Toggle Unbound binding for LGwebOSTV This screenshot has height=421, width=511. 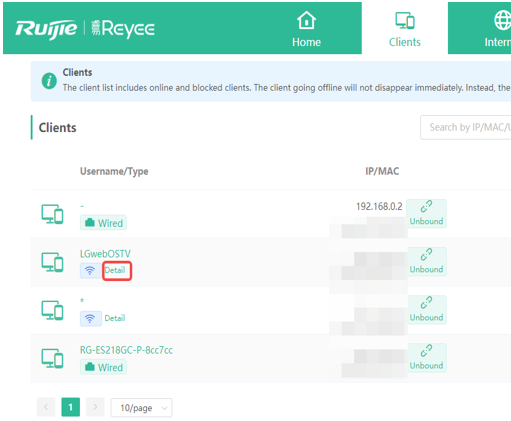click(426, 262)
